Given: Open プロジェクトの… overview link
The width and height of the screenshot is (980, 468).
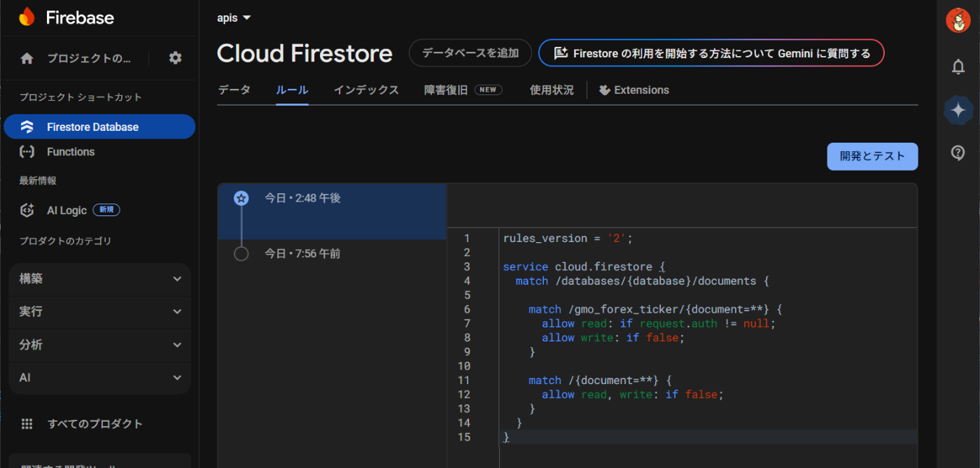Looking at the screenshot, I should click(88, 59).
